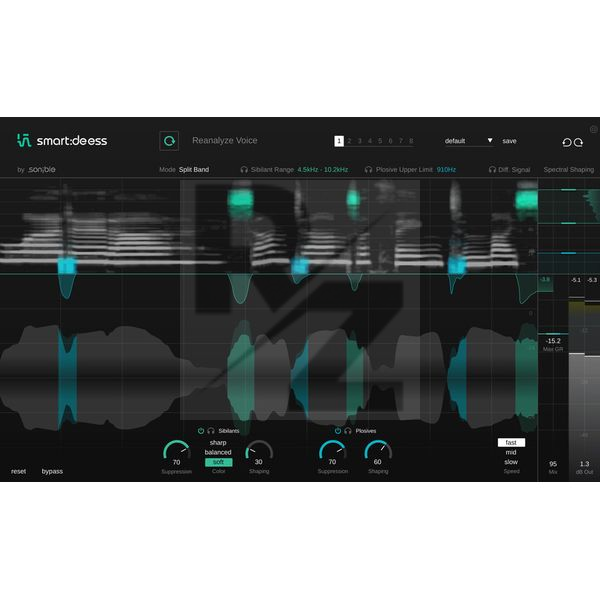Solo-listen the Plosive Upper Limit headphone icon

368,170
